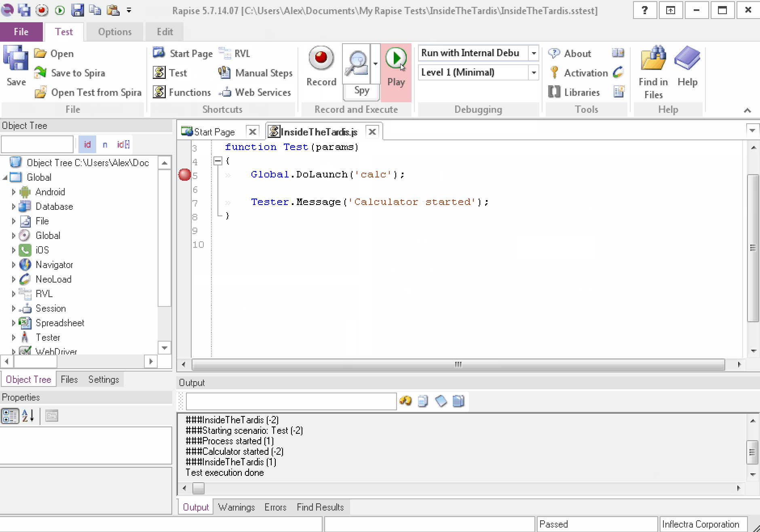Click the Activation key icon
The height and width of the screenshot is (532, 760).
coord(554,73)
